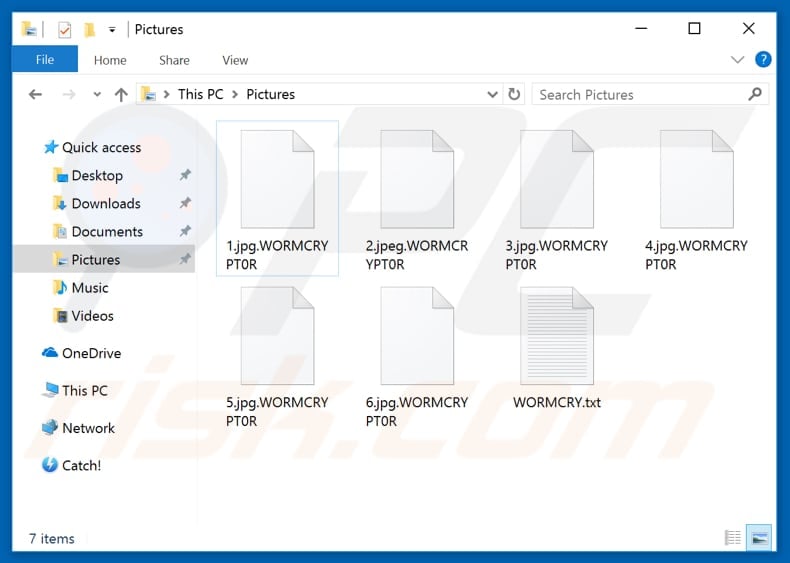Click Pictures in the address breadcrumb

pyautogui.click(x=271, y=94)
